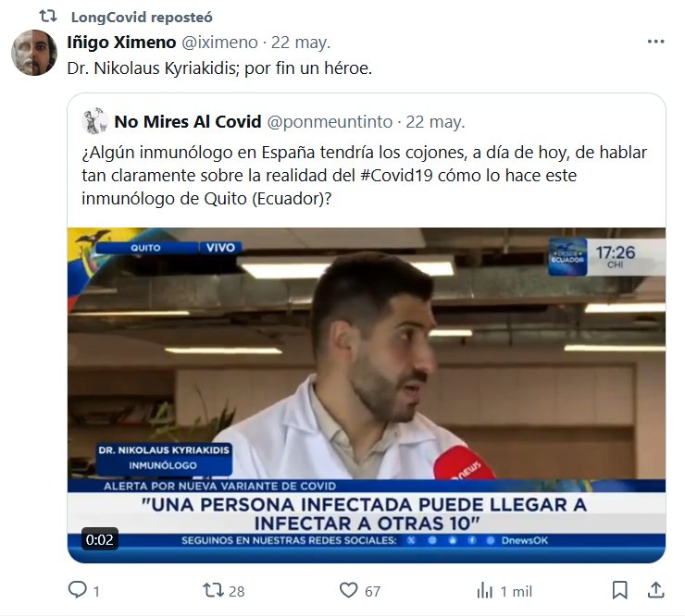Image resolution: width=685 pixels, height=616 pixels.
Task: Click the repost arrows icon beside LongCovid
Action: point(48,17)
